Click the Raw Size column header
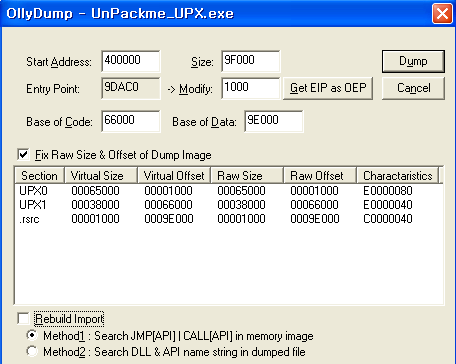This screenshot has height=364, width=456. coord(247,176)
